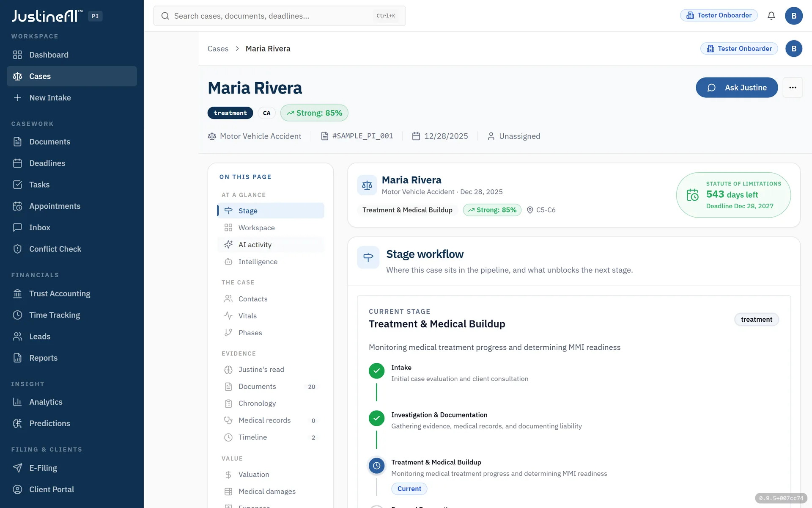
Task: Jump to Workspace section
Action: pyautogui.click(x=271, y=228)
